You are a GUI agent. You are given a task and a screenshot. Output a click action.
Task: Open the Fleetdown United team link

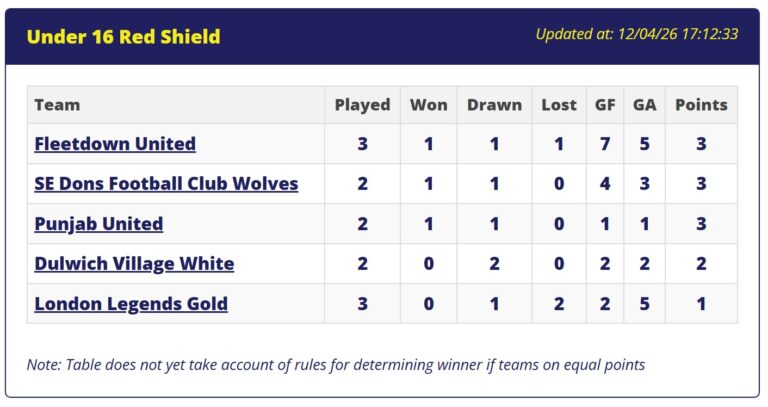(x=115, y=144)
